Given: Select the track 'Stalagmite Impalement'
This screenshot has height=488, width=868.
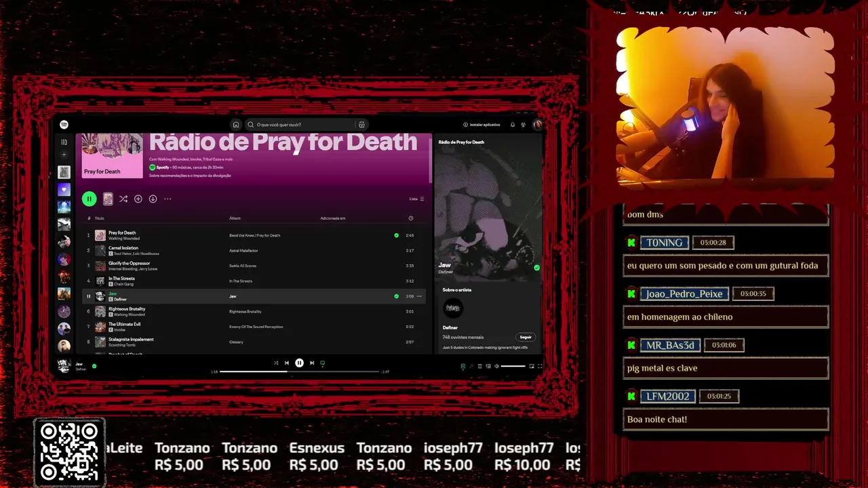Looking at the screenshot, I should click(x=131, y=339).
